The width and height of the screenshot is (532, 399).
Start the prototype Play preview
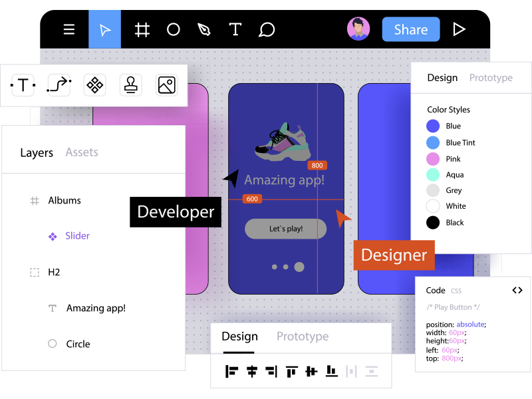(x=459, y=29)
